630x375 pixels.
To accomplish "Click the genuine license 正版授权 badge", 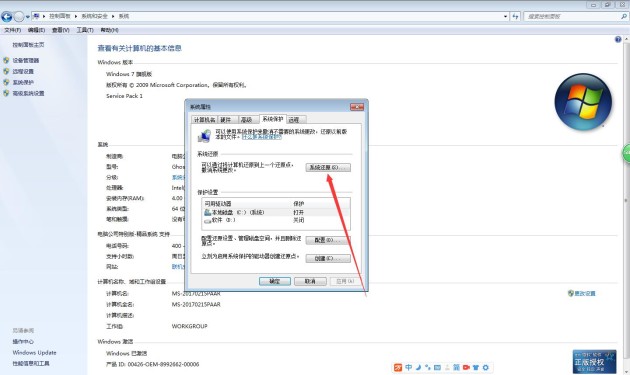I will (x=594, y=361).
